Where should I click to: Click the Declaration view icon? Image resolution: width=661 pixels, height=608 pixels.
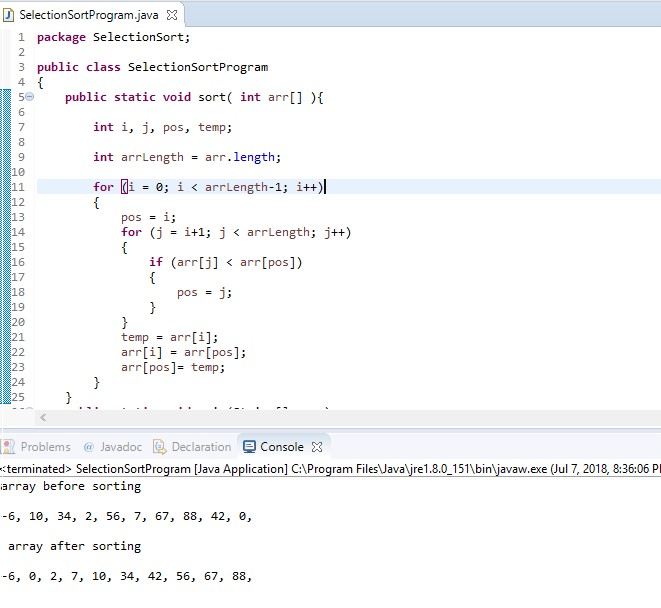click(x=160, y=447)
